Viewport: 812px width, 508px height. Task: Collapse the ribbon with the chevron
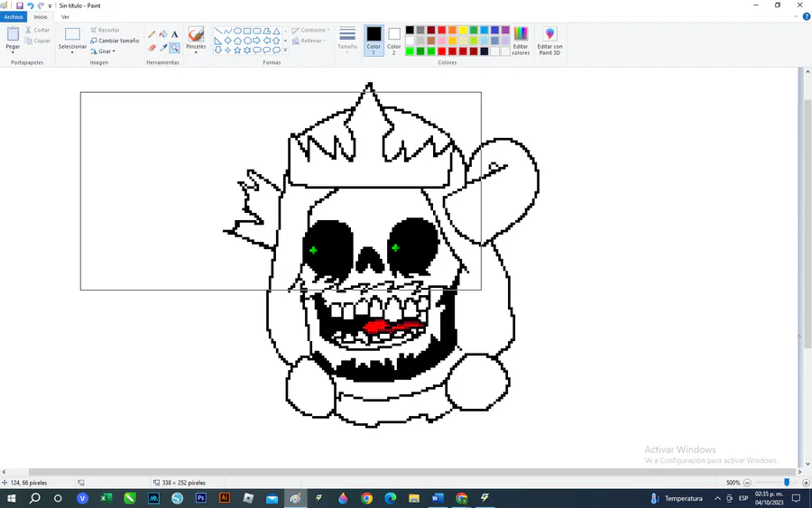pos(796,16)
